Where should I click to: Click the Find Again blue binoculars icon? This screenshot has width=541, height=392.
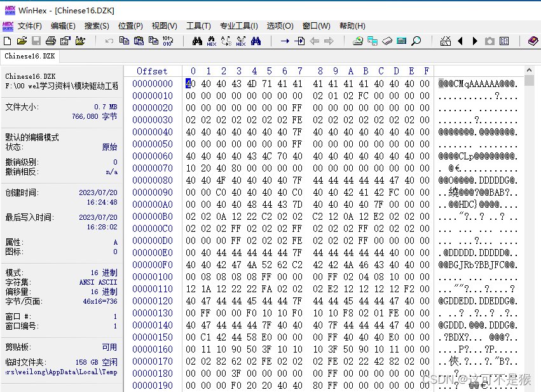point(256,41)
